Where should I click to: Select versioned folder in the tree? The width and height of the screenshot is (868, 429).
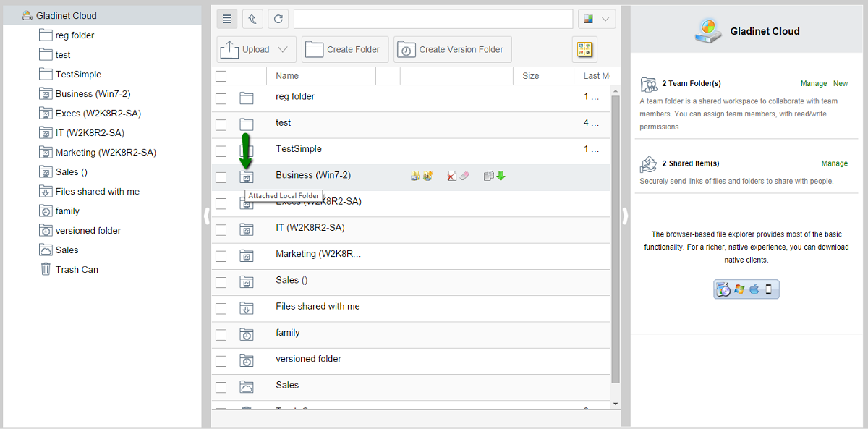[88, 230]
